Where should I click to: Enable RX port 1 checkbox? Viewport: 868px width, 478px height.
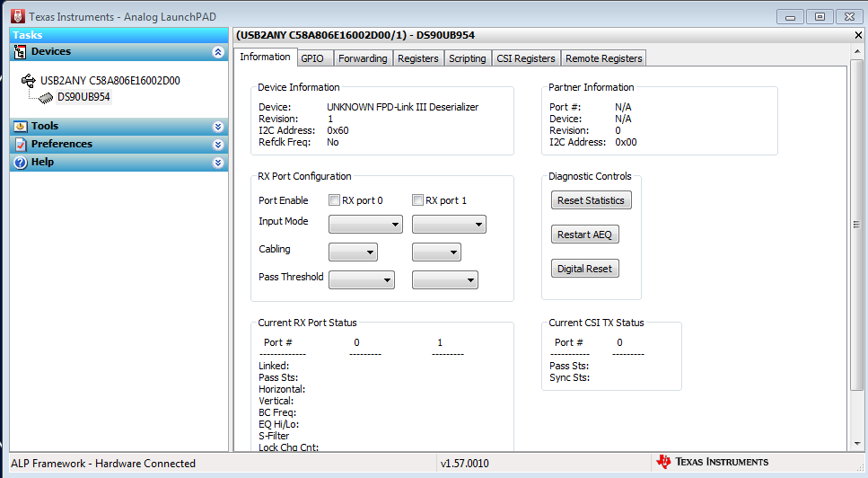coord(417,200)
